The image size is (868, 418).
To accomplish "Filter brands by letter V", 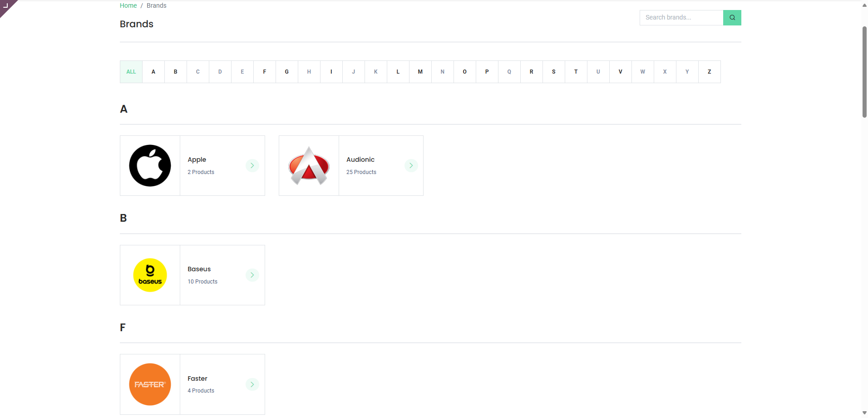I will (621, 72).
